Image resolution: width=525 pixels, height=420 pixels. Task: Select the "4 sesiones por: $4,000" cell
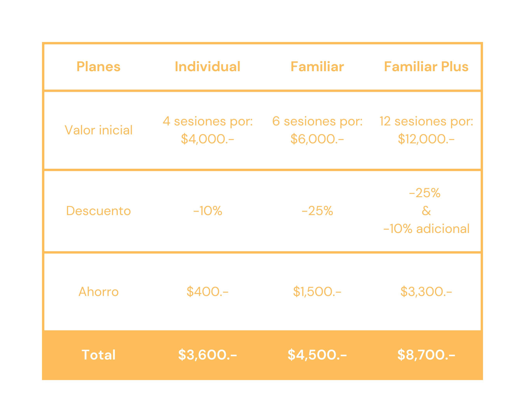coord(207,130)
